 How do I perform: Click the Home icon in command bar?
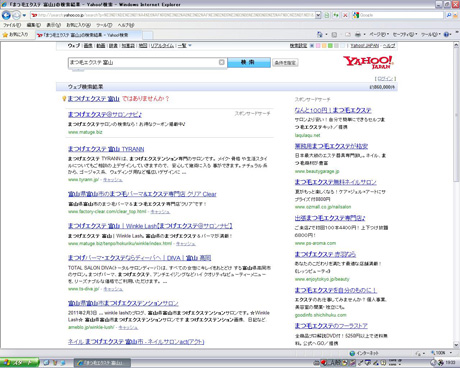point(320,34)
